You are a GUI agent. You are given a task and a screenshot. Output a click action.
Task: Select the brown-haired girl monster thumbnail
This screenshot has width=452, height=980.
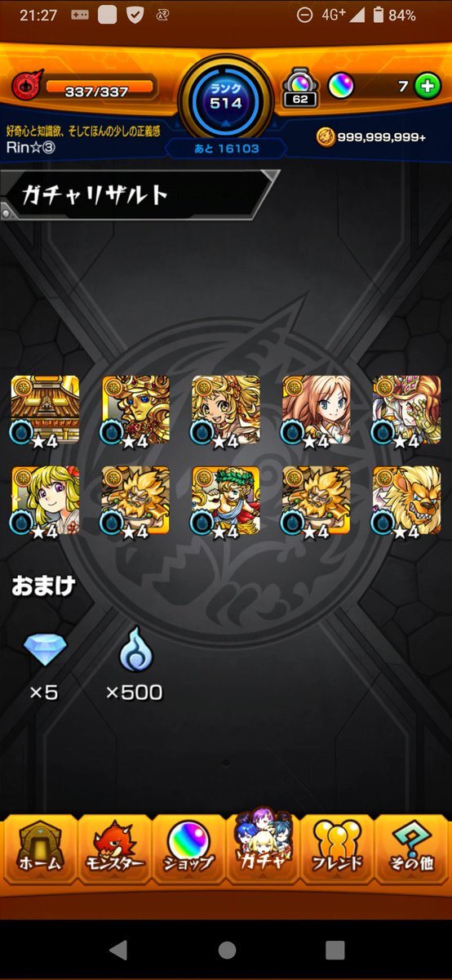(x=317, y=410)
